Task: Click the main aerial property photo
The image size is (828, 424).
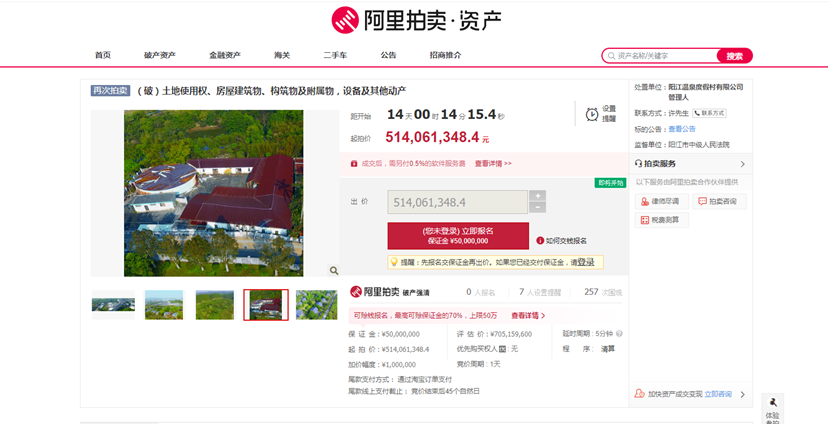Action: click(x=214, y=193)
